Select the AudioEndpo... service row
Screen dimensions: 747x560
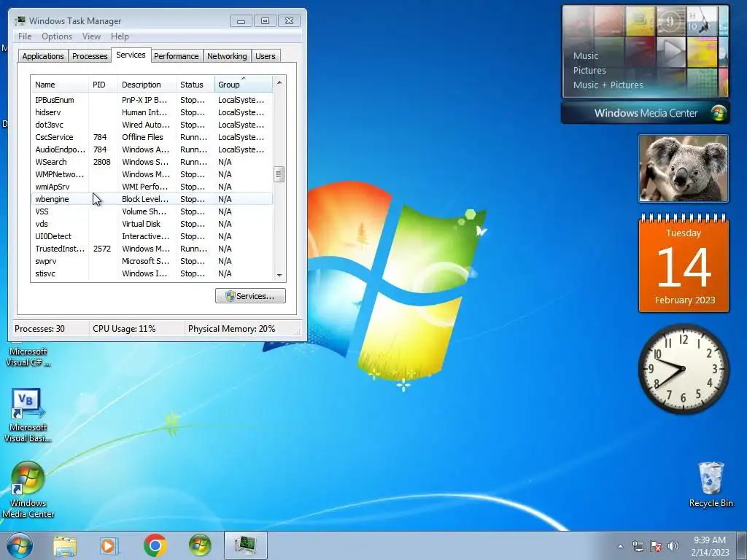tap(152, 149)
